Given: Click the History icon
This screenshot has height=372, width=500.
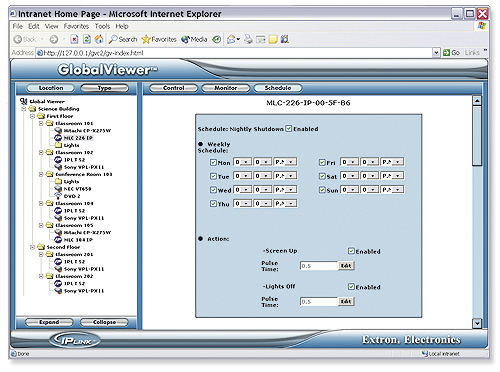Looking at the screenshot, I should (217, 39).
